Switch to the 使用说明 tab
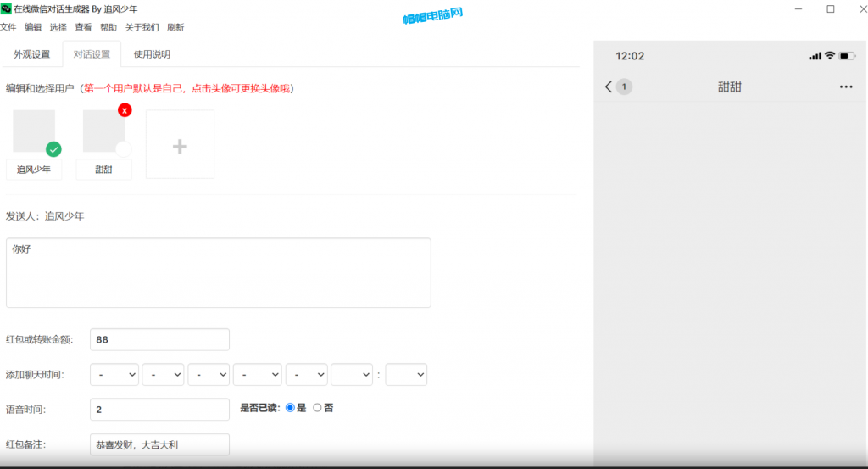Screen dimensions: 868x469 (x=152, y=54)
